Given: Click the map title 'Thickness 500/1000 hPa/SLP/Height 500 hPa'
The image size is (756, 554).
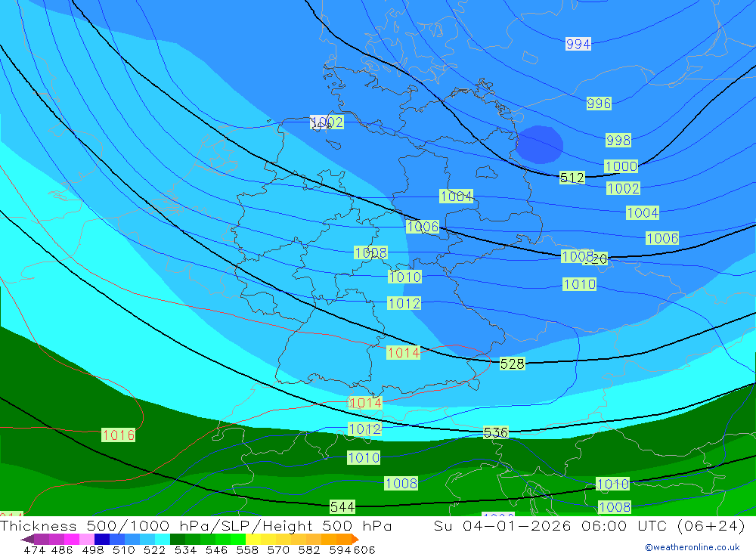Looking at the screenshot, I should [x=196, y=525].
